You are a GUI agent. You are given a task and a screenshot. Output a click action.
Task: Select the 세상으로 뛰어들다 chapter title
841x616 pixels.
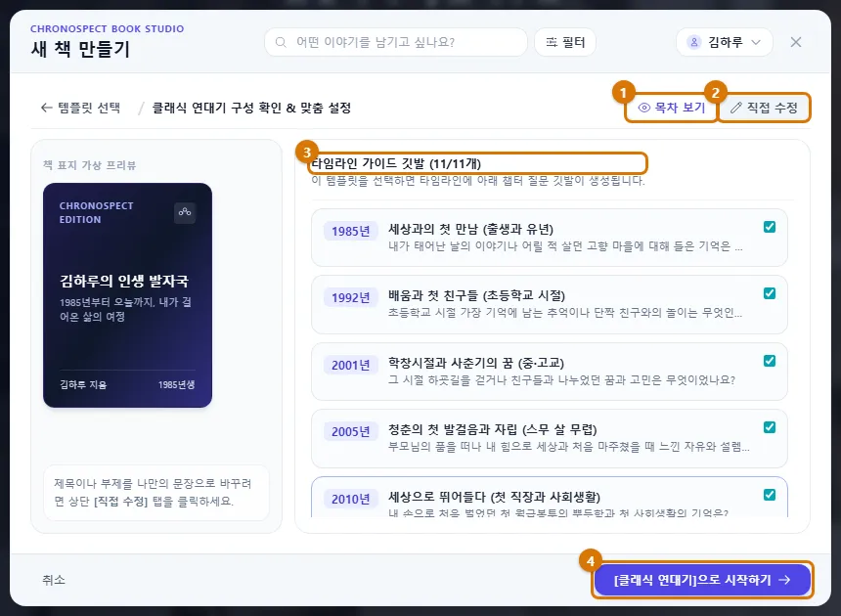[494, 498]
